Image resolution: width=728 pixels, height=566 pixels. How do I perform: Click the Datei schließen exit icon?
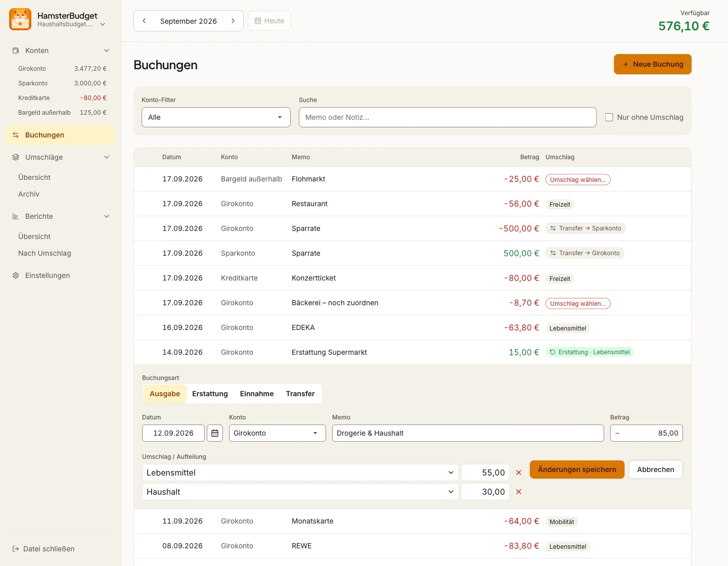tap(16, 549)
